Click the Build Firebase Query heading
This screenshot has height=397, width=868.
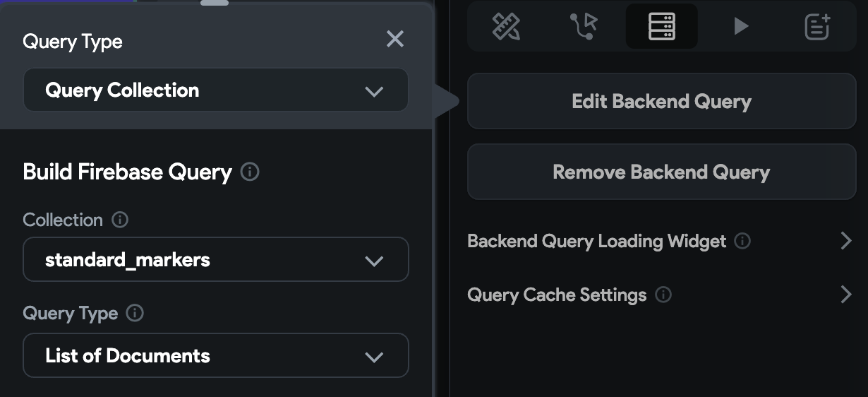point(128,172)
